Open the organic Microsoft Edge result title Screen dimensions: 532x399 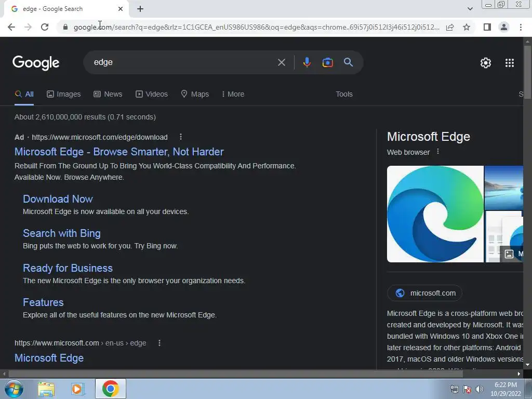tap(49, 358)
